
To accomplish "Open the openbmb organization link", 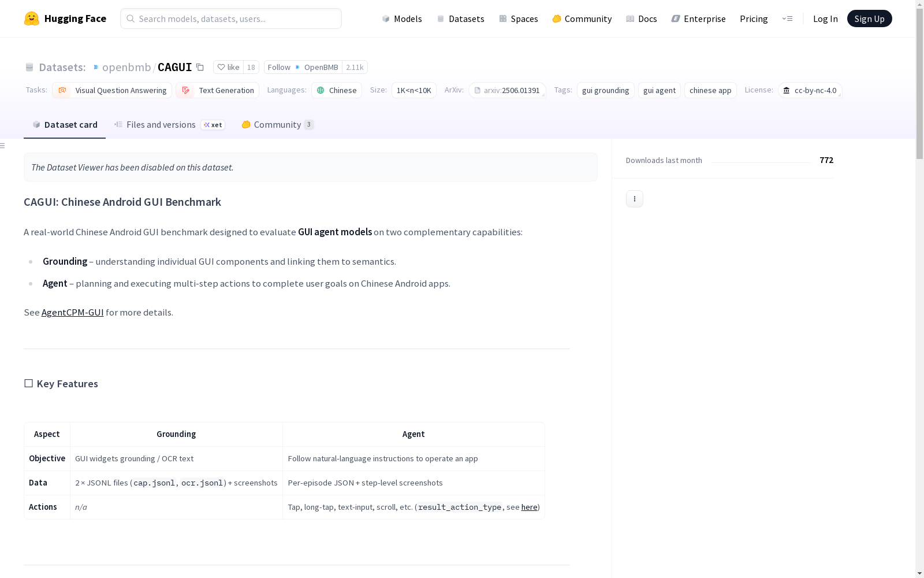I will pos(126,67).
